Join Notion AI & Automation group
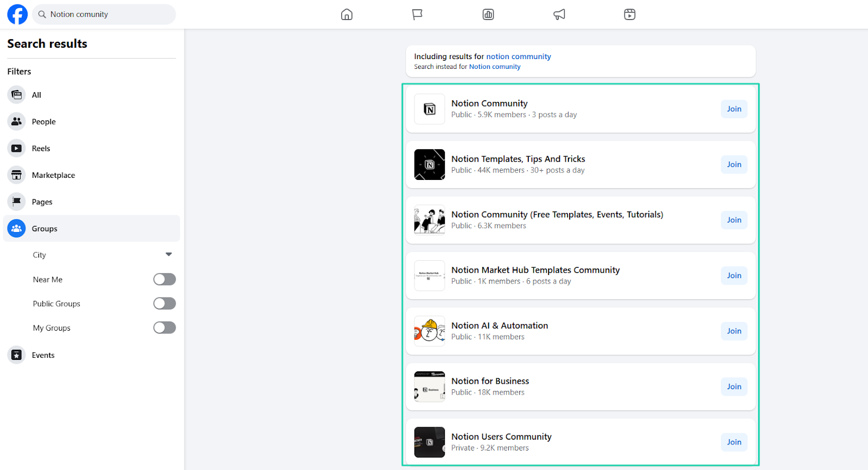Viewport: 868px width, 470px height. [x=734, y=331]
